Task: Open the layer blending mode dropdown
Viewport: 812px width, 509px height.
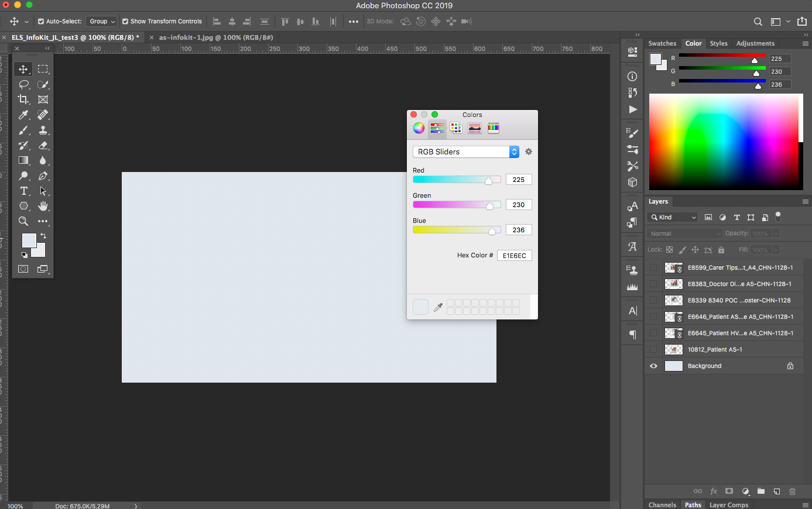Action: 684,233
